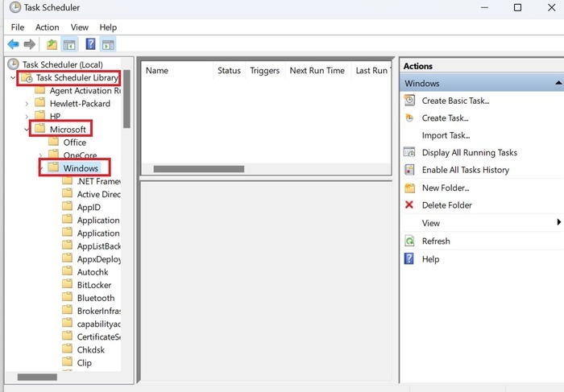The height and width of the screenshot is (392, 564).
Task: Toggle the Show/Hide Console Tree toolbar icon
Action: point(69,44)
